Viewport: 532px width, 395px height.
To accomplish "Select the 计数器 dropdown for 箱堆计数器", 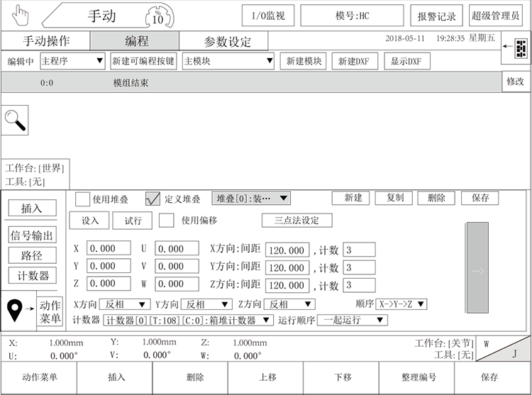I will click(x=188, y=321).
